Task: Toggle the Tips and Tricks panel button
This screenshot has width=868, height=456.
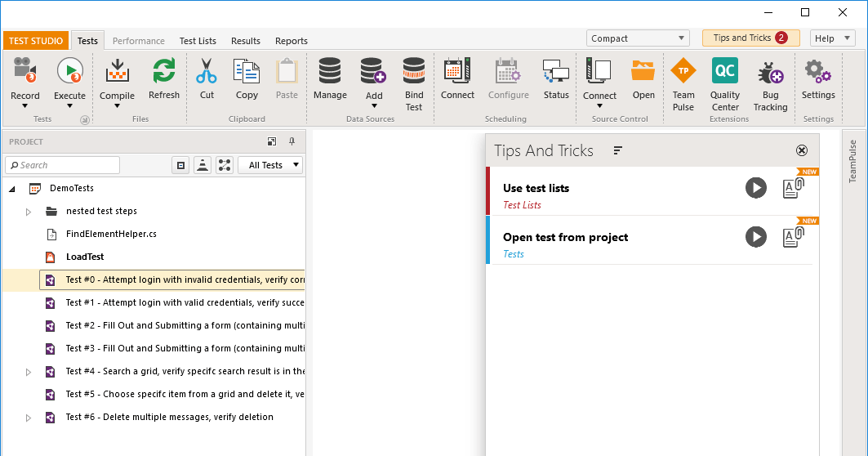Action: pyautogui.click(x=750, y=38)
